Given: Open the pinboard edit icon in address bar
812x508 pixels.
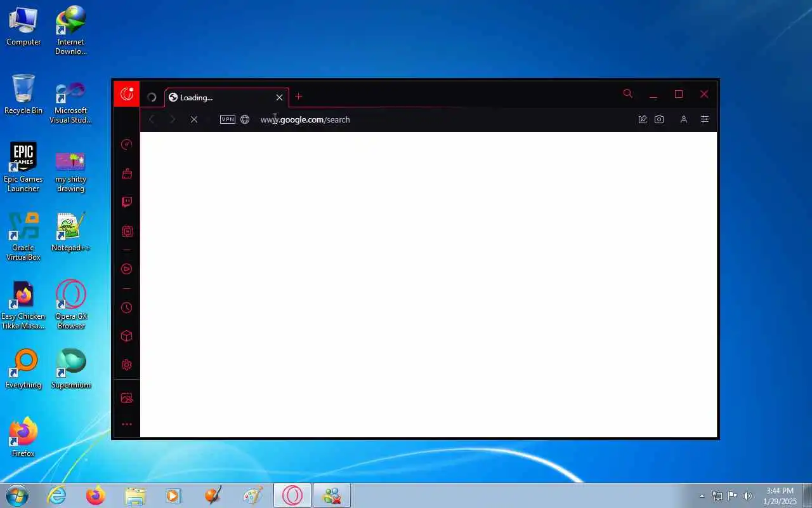Looking at the screenshot, I should coord(643,119).
